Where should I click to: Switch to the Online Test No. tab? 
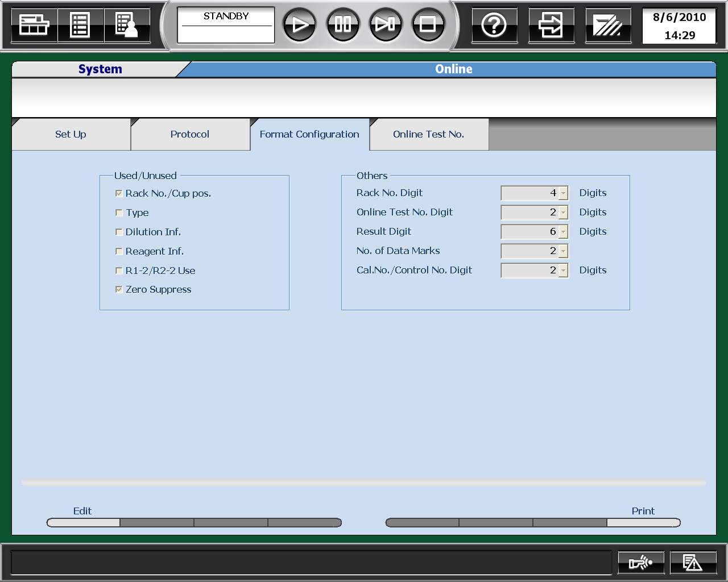point(428,135)
